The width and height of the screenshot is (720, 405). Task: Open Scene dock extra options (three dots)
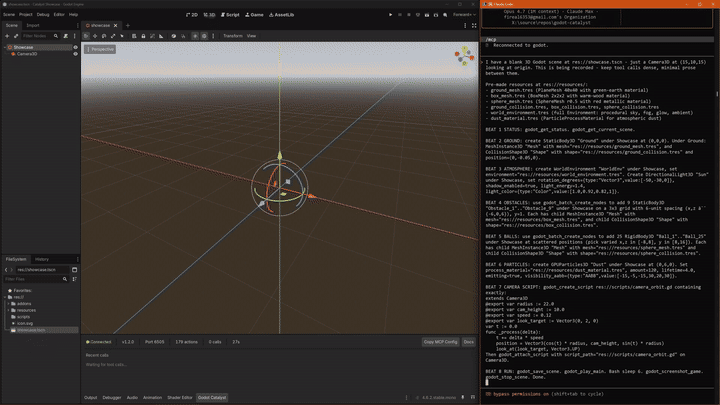[74, 36]
